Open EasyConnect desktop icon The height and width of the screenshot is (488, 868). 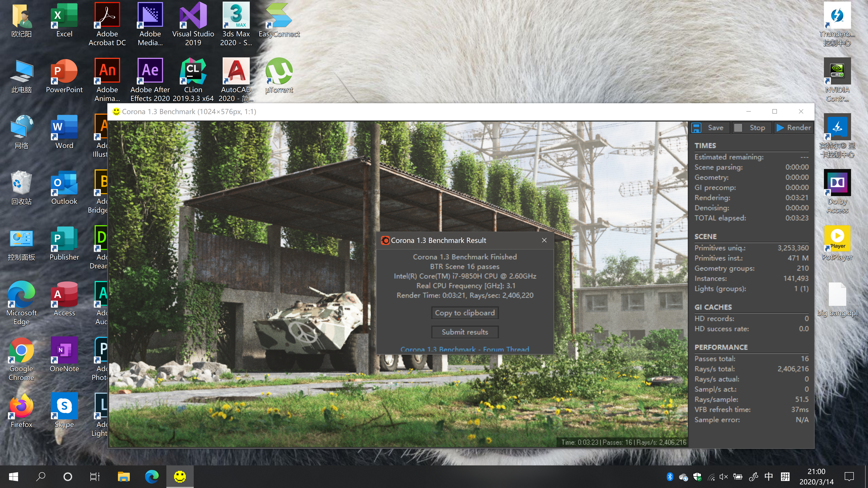(x=279, y=20)
